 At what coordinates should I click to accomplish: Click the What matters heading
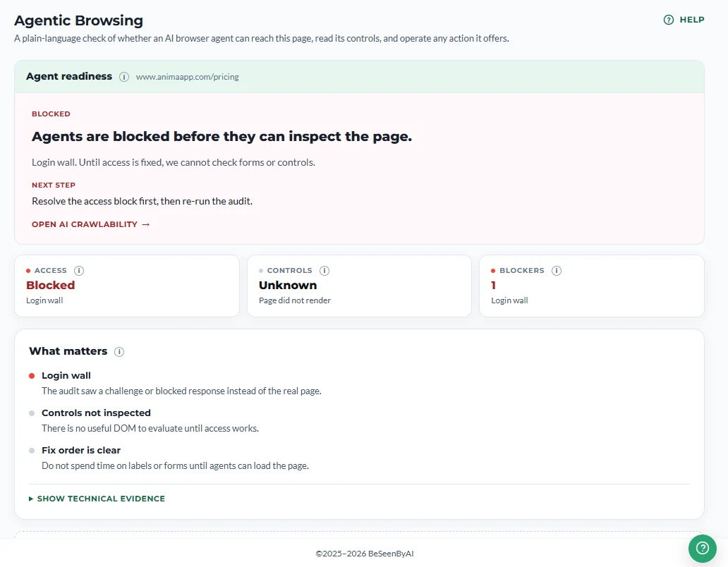pos(68,351)
